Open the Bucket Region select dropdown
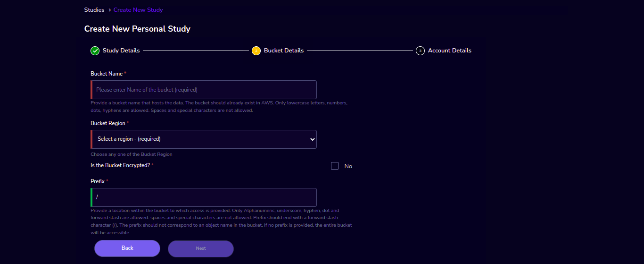 (204, 139)
